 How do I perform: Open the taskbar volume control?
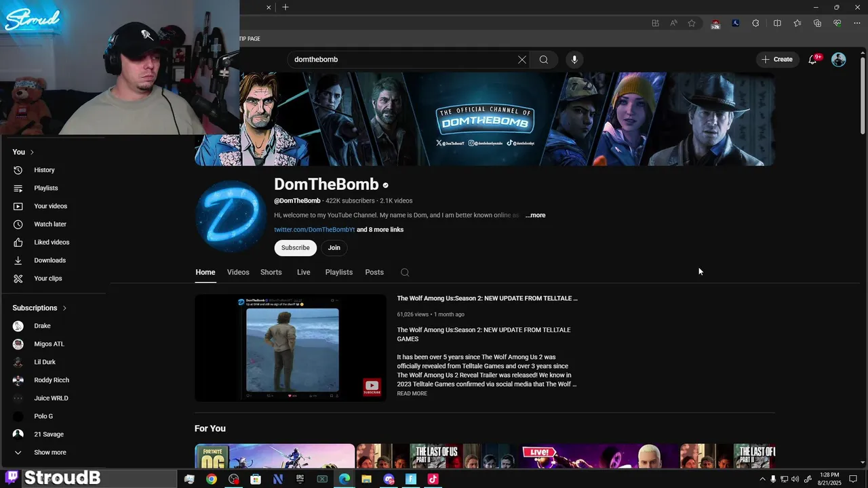[x=795, y=479]
